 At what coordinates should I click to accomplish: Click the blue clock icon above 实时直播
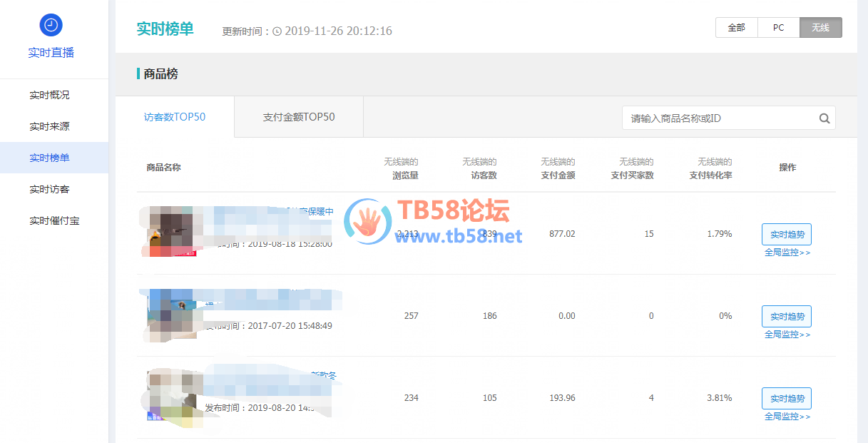click(51, 25)
